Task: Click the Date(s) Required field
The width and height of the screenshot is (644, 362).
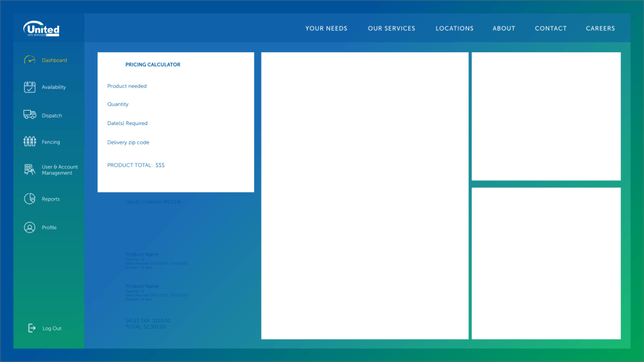Action: [x=128, y=123]
